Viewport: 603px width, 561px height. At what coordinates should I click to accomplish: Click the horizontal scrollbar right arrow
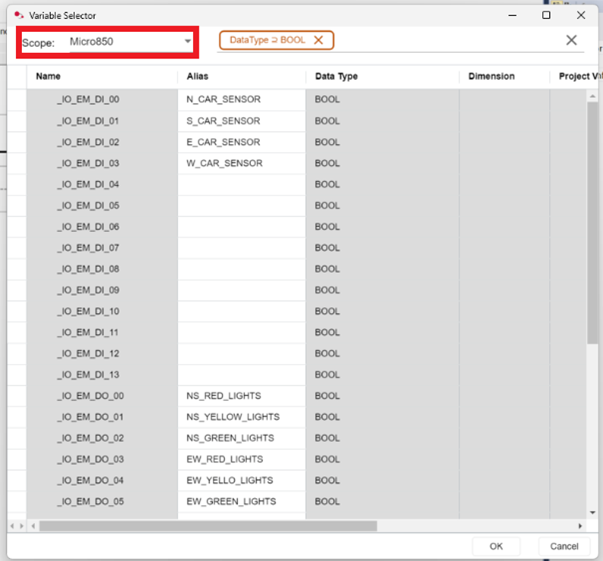[x=579, y=525]
